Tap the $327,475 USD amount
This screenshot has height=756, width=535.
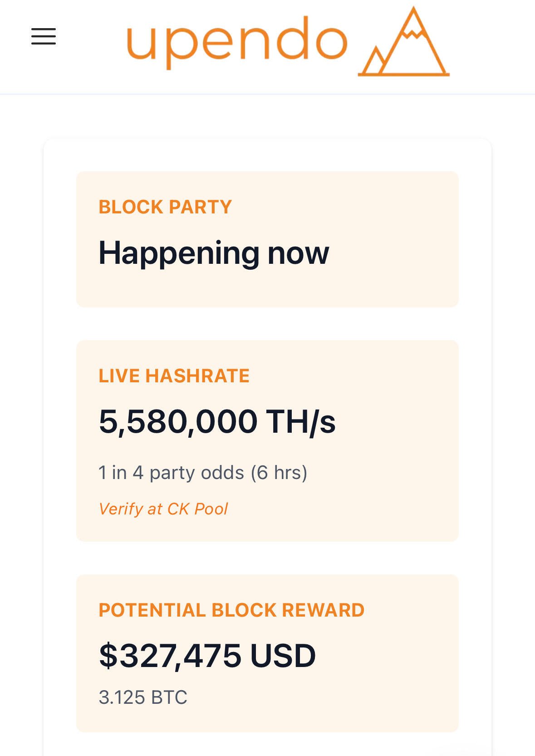(207, 656)
